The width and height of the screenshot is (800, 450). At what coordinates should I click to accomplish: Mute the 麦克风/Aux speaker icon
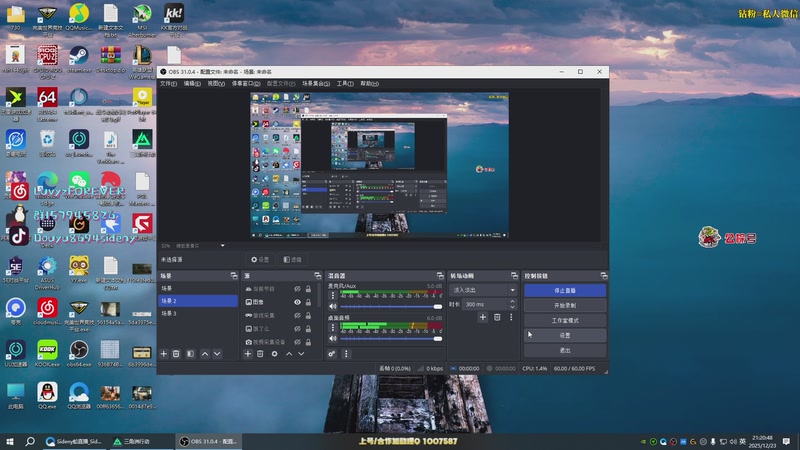click(x=334, y=306)
